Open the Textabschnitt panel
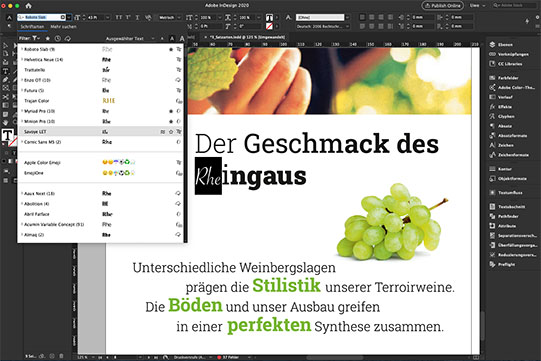Screen dimensions: 541x361 pos(507,207)
